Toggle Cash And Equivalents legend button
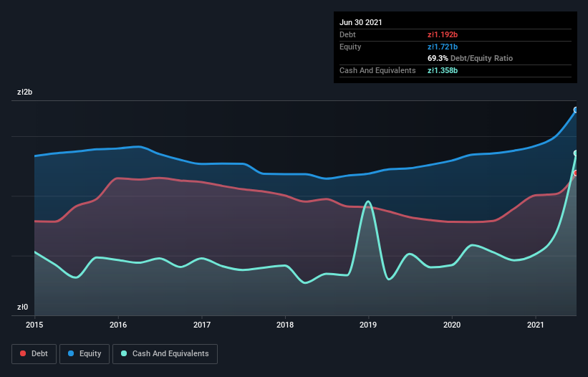The width and height of the screenshot is (588, 377). click(x=165, y=354)
